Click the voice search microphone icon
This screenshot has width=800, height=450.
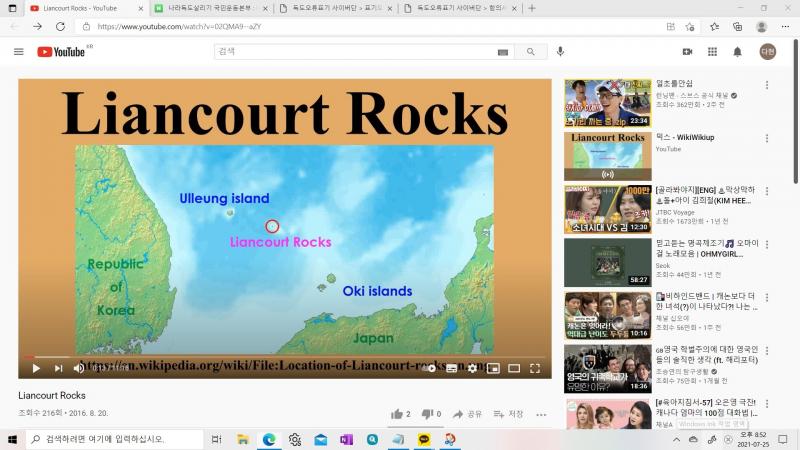560,52
